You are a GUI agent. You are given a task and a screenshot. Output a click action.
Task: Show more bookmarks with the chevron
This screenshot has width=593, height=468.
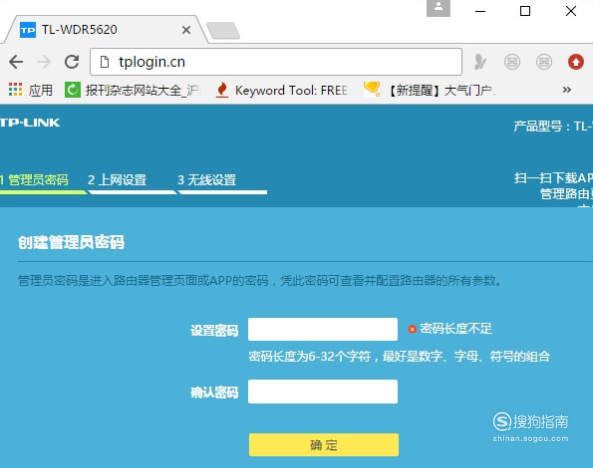click(567, 90)
